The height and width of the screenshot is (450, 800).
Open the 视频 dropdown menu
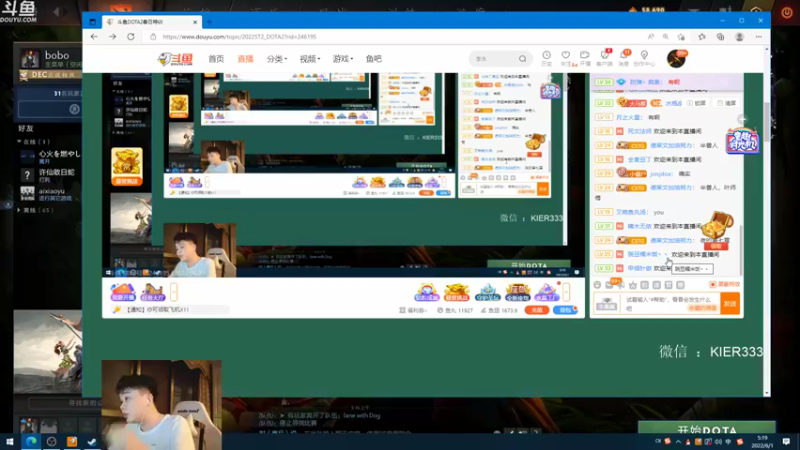(x=309, y=59)
